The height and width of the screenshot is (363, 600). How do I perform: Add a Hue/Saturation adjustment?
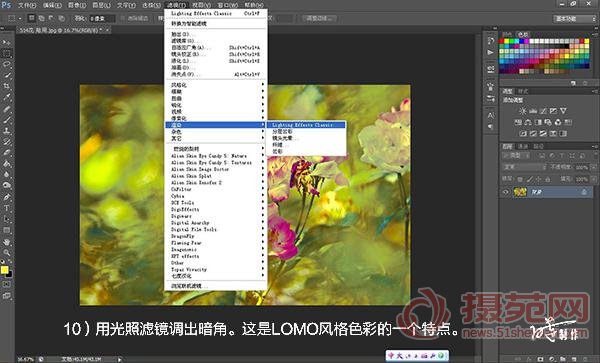pyautogui.click(x=518, y=122)
